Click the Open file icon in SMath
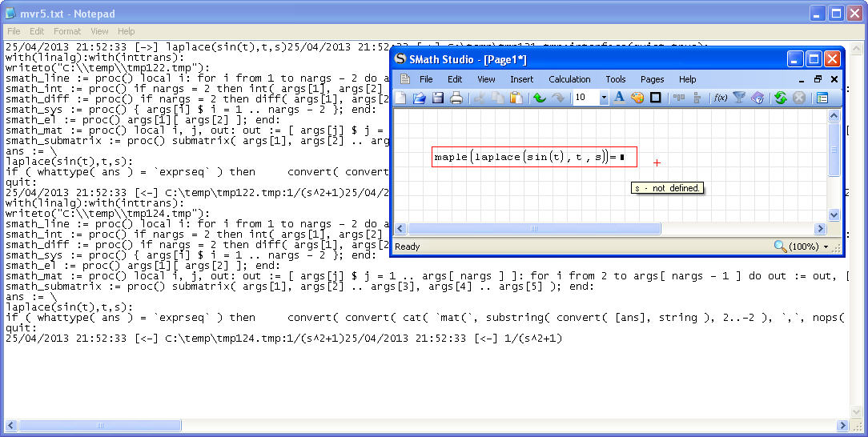Viewport: 868px width, 437px height. (x=419, y=98)
